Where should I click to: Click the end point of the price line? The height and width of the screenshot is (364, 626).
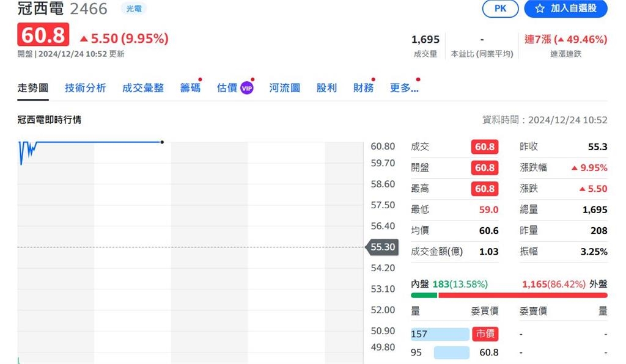coord(162,142)
